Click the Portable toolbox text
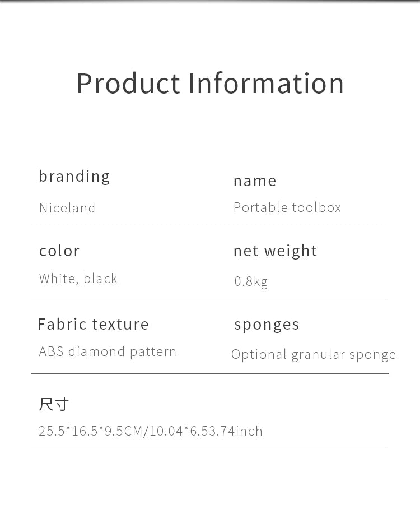420x518 pixels. [x=287, y=207]
